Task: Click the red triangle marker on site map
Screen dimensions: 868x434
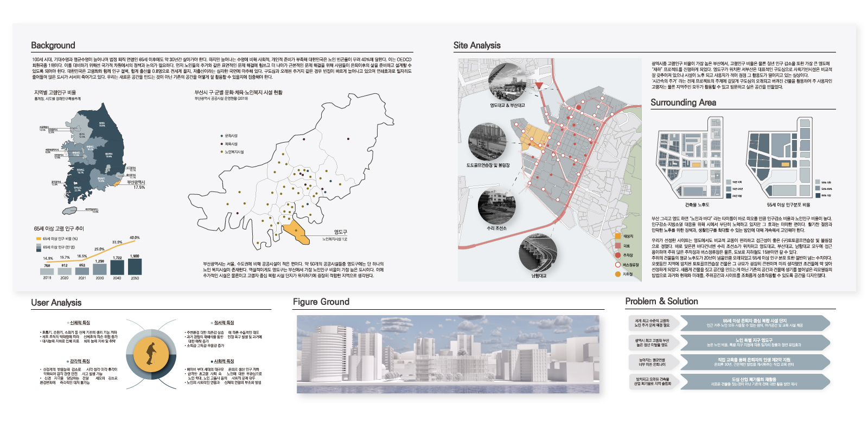Action: click(x=539, y=86)
